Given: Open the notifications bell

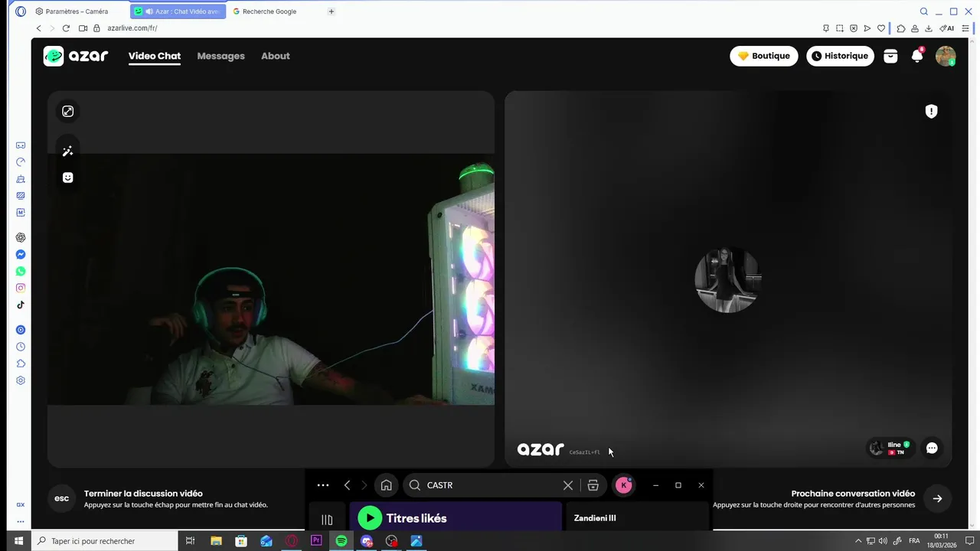Looking at the screenshot, I should (x=917, y=56).
